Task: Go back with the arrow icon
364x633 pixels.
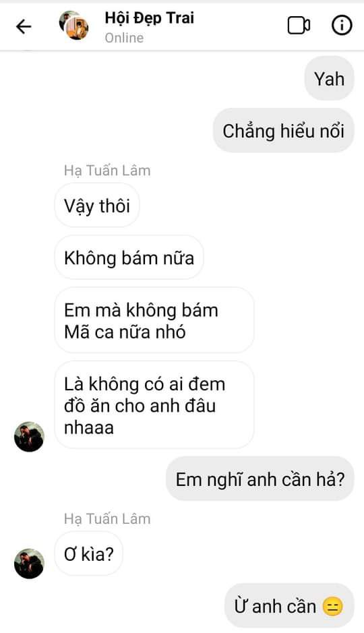Action: point(24,27)
